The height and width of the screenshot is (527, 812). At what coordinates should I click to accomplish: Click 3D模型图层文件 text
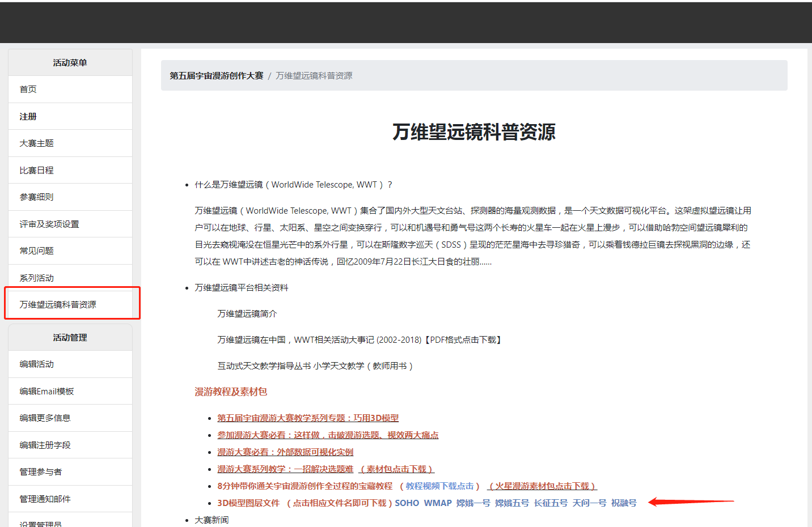pyautogui.click(x=248, y=503)
